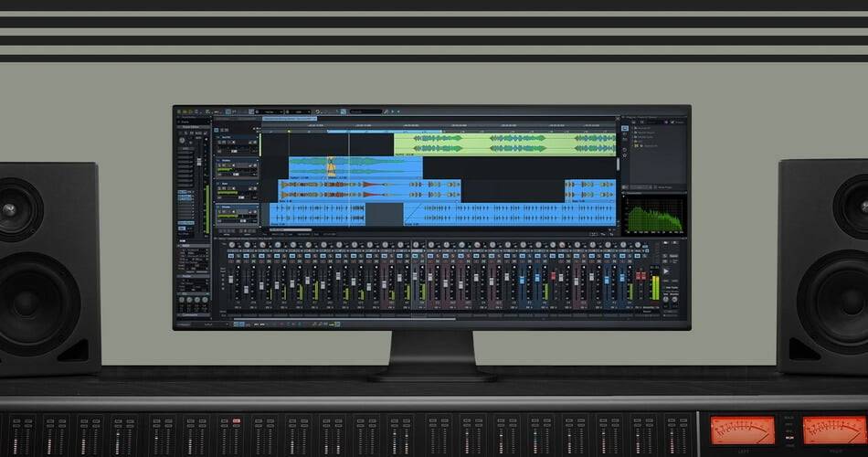
Task: Select the second track's header panel
Action: tap(237, 168)
